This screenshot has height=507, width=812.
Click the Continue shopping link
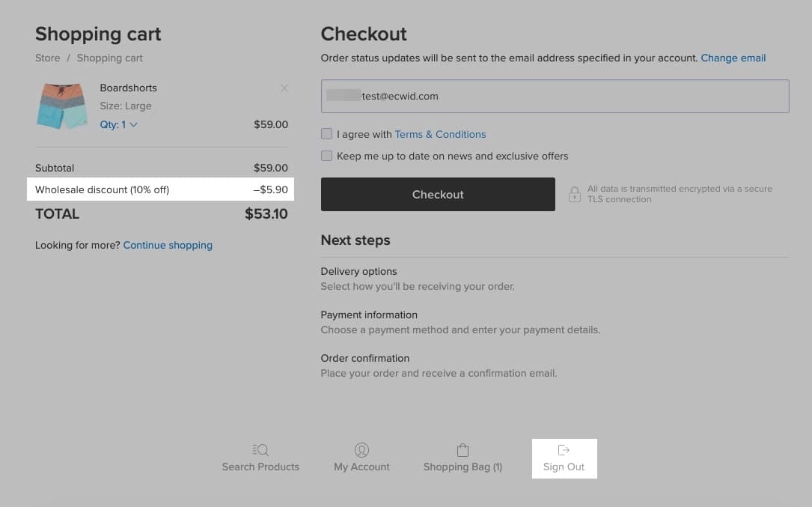click(x=168, y=245)
